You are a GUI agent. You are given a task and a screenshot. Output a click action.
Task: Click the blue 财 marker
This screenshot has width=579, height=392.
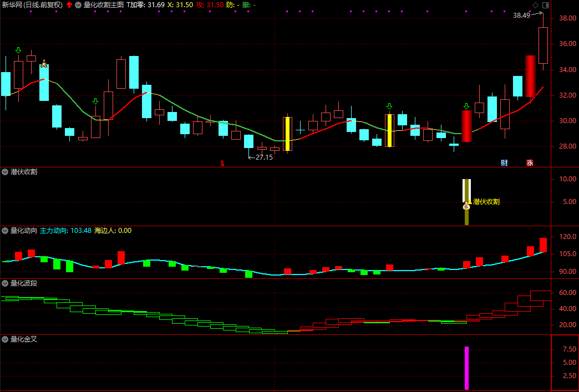pos(505,163)
